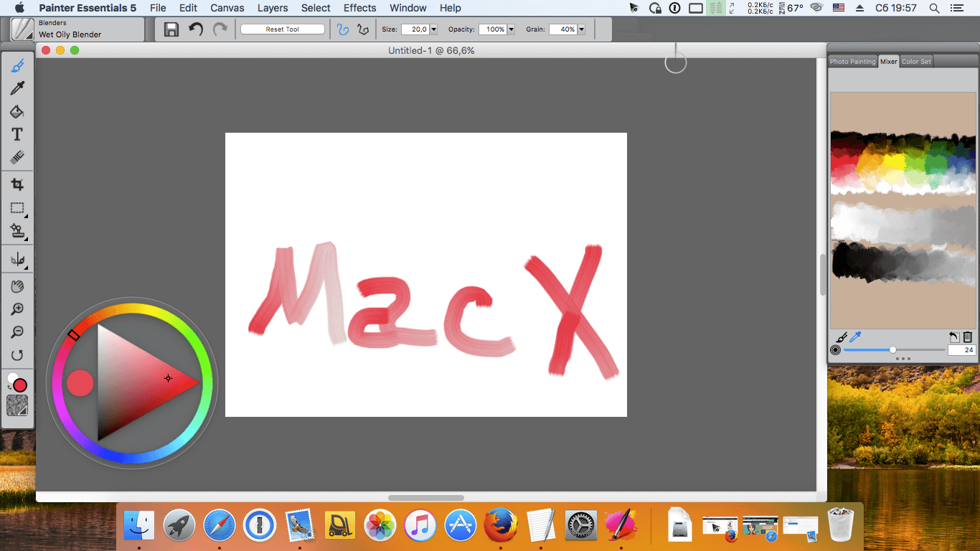Click the Size value field

(x=415, y=29)
